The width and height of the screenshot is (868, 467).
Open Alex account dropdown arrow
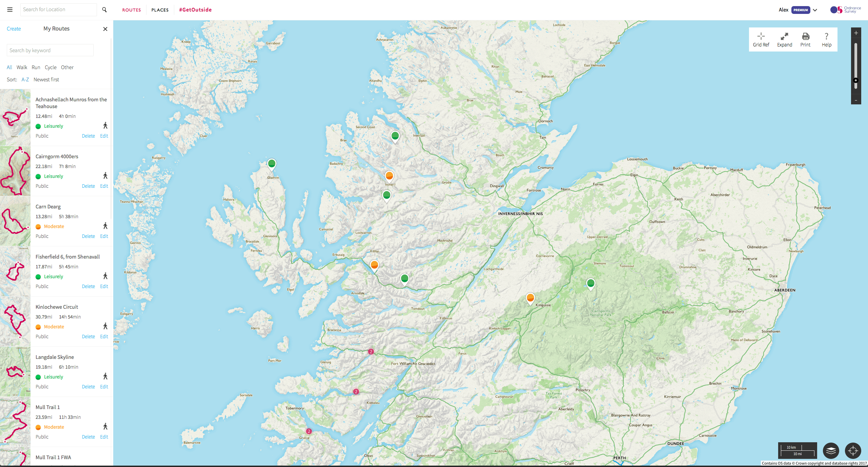coord(815,10)
